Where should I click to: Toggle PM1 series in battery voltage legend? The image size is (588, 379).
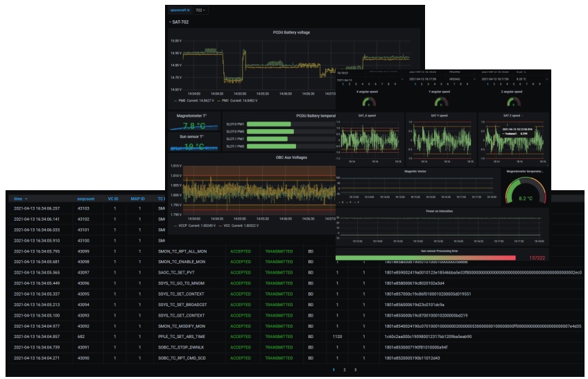point(240,101)
